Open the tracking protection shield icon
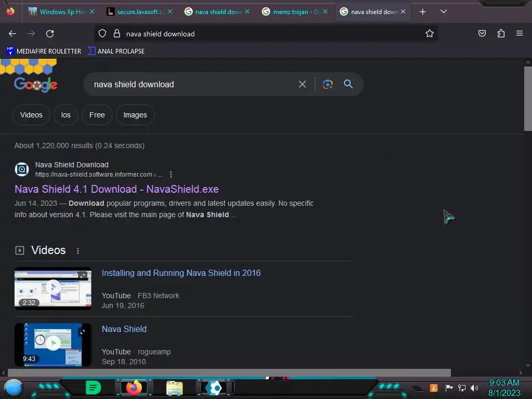 pyautogui.click(x=102, y=34)
